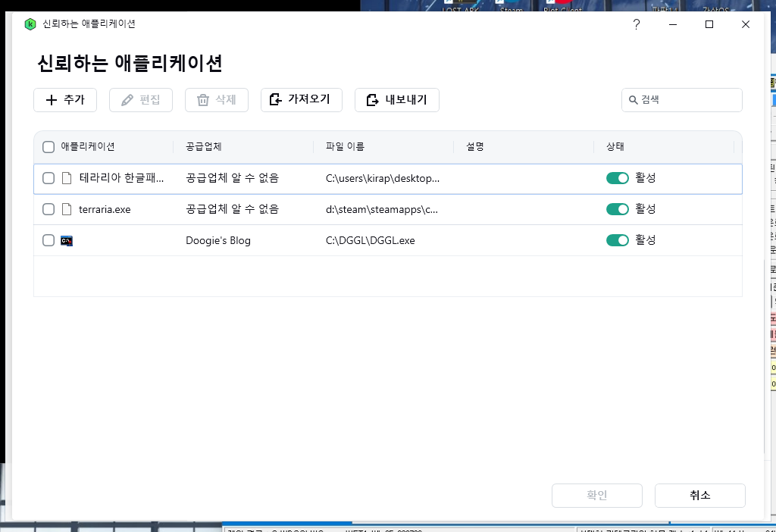Open help via the question mark icon
Screen dimensions: 776x532
tap(637, 24)
